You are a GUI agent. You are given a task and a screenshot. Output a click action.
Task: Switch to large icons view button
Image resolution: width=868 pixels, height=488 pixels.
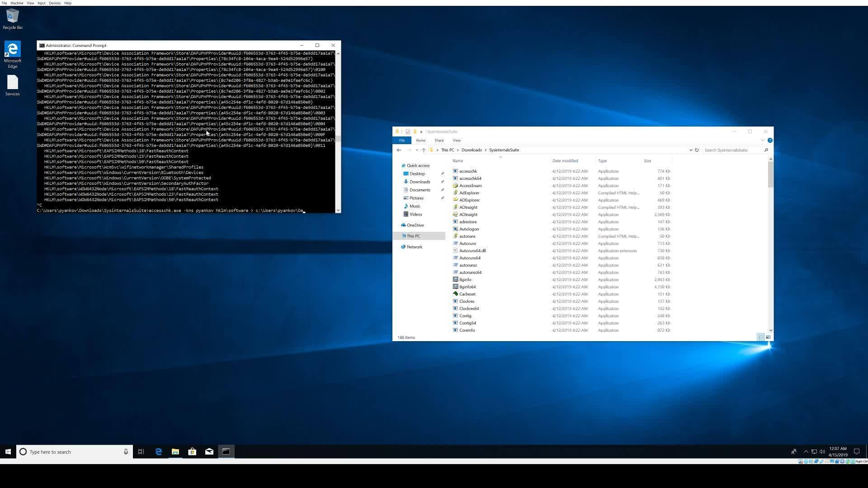[768, 338]
